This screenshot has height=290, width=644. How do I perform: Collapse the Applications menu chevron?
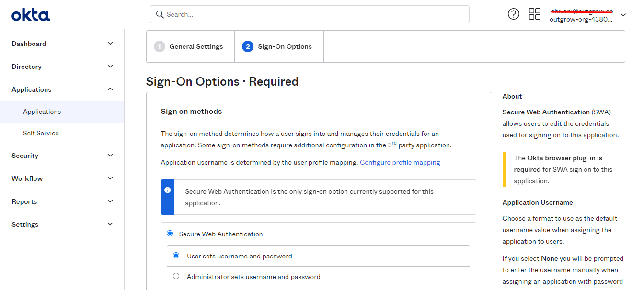pyautogui.click(x=110, y=89)
